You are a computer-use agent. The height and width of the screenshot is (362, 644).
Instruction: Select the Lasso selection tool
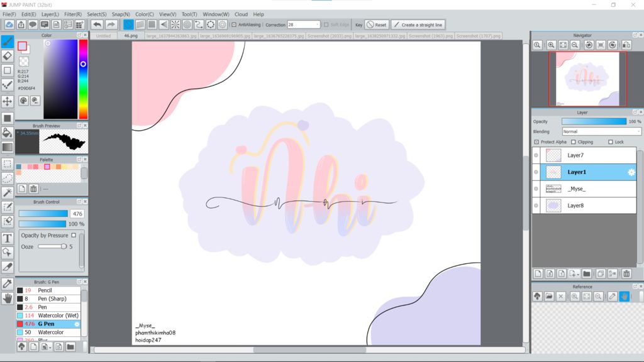point(8,178)
